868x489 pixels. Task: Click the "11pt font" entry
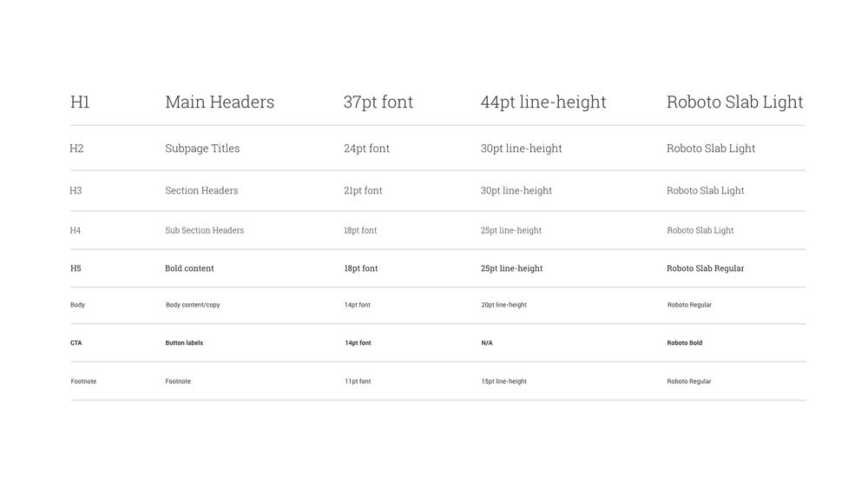click(x=358, y=381)
